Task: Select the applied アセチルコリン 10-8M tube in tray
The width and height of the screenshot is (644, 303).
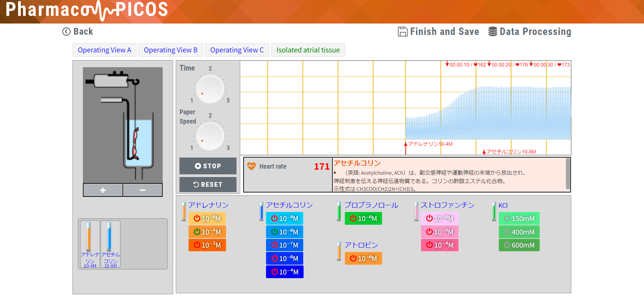Action: [x=110, y=244]
